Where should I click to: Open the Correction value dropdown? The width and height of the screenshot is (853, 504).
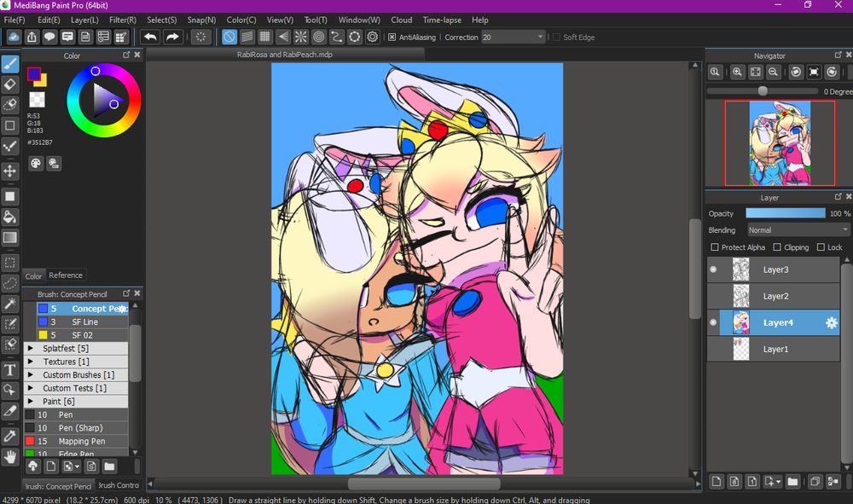pyautogui.click(x=540, y=37)
